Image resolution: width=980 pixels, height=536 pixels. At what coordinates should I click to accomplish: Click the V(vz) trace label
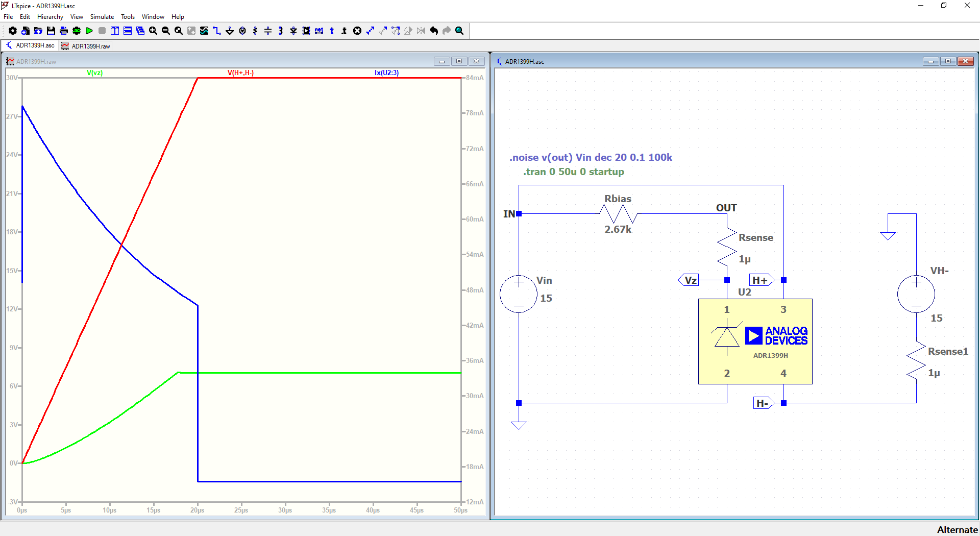point(95,72)
